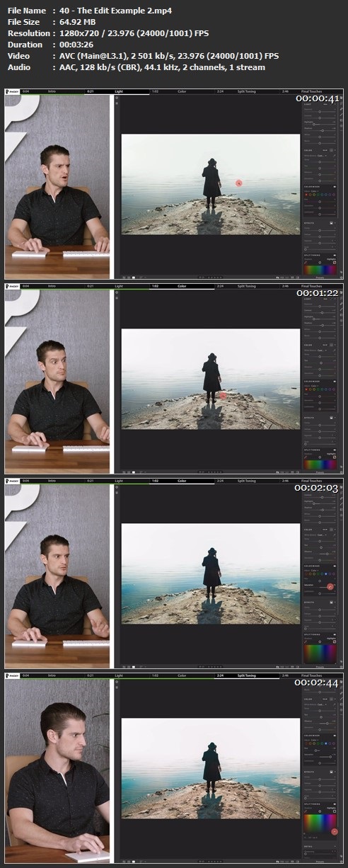Toggle the Split Toning panel switch in the 00:02:44 frame

335,804
